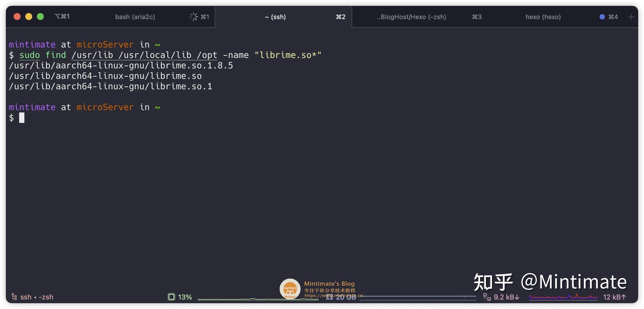Click the session tree icon before ssh in statusbar

[14, 297]
